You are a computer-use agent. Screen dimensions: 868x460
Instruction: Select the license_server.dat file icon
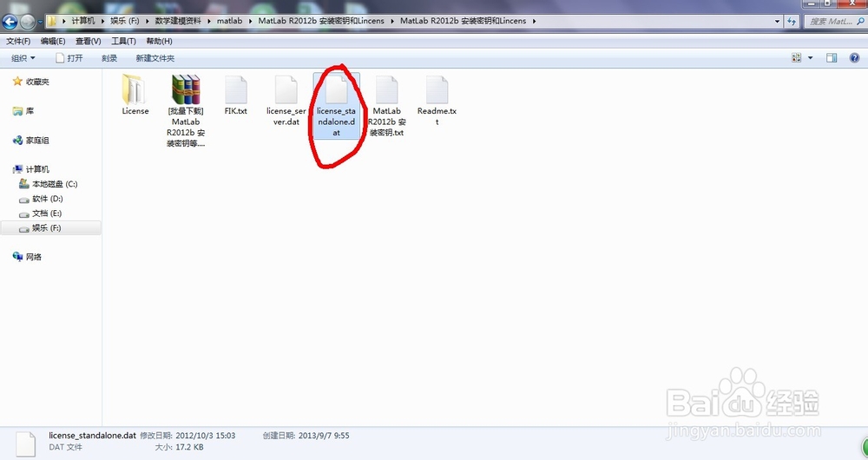[286, 90]
